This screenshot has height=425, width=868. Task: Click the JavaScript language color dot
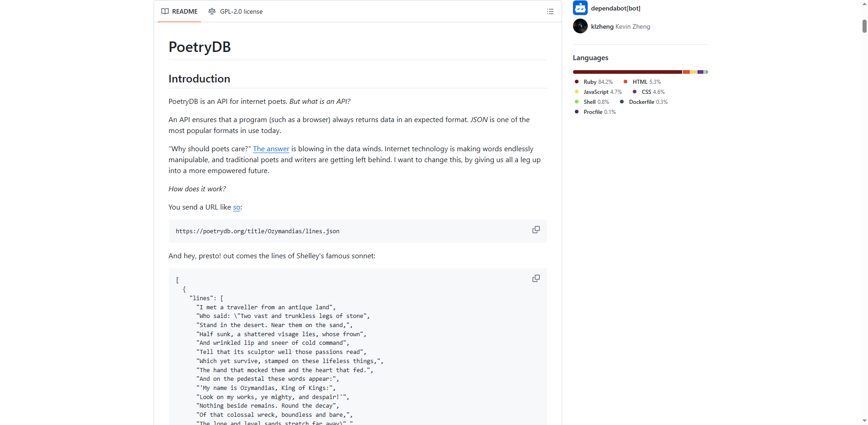[576, 92]
